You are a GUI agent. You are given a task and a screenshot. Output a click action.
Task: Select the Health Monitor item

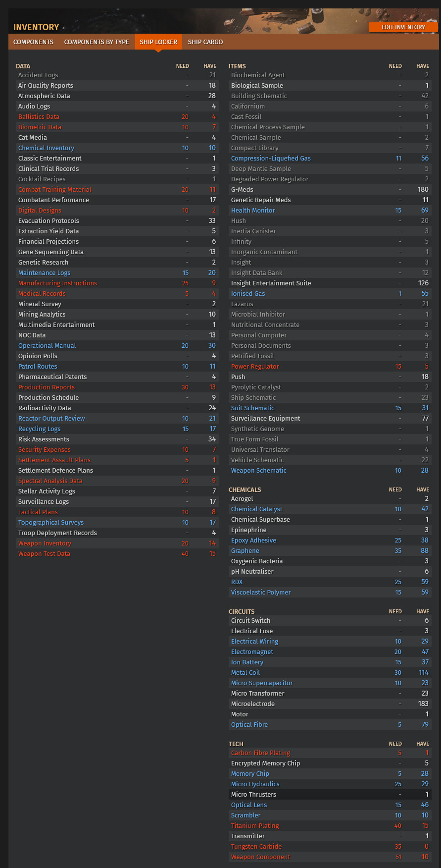(253, 211)
